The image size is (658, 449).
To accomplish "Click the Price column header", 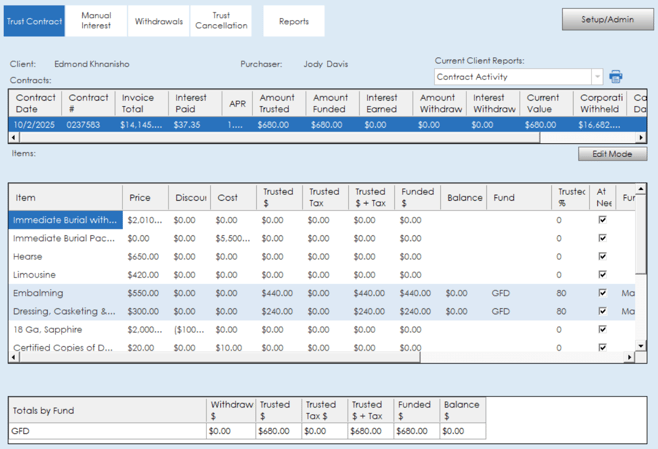I will pos(140,198).
